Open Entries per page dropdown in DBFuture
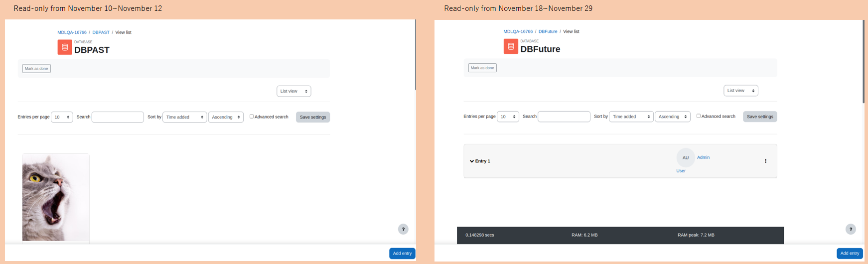This screenshot has width=868, height=264. tap(508, 117)
